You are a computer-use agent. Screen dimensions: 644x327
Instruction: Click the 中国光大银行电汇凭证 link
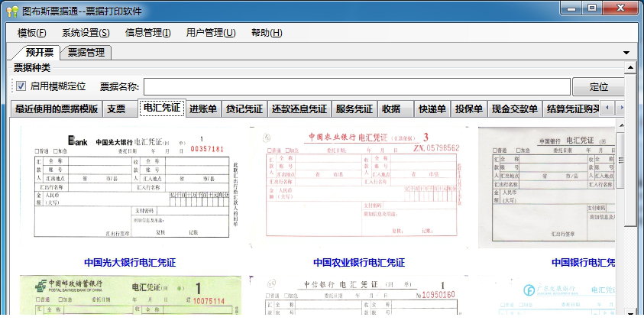click(130, 262)
